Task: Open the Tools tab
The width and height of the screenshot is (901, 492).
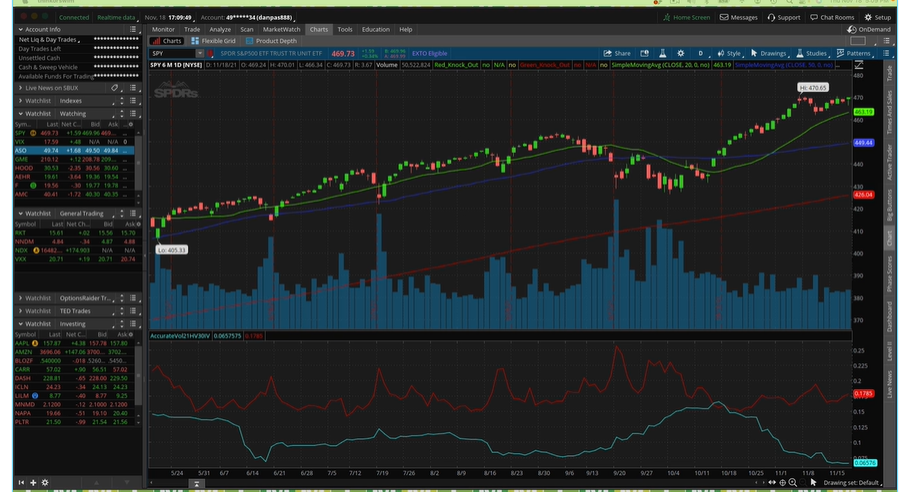Action: [x=345, y=29]
